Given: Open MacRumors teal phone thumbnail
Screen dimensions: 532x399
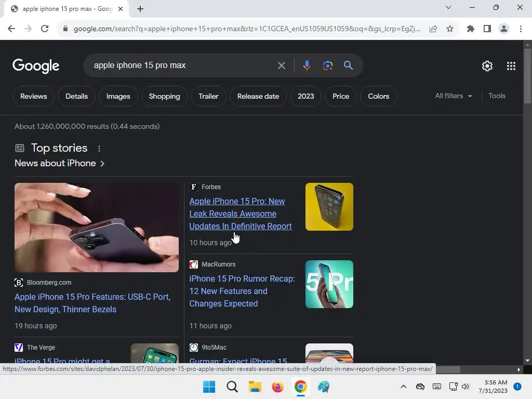Looking at the screenshot, I should click(x=329, y=284).
